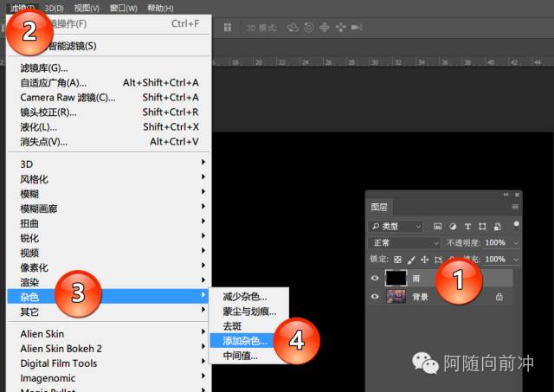
Task: Click the 背景 layer lock icon
Action: (499, 297)
